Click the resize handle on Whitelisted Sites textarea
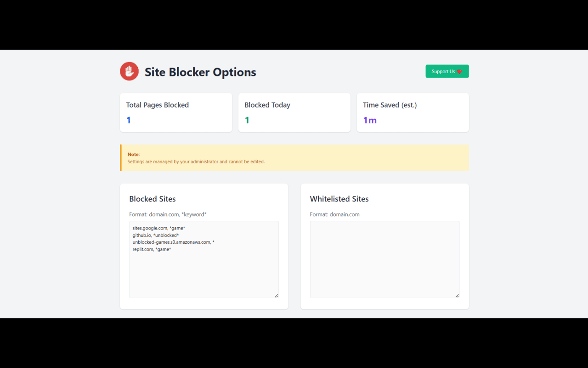The width and height of the screenshot is (588, 368). (457, 295)
